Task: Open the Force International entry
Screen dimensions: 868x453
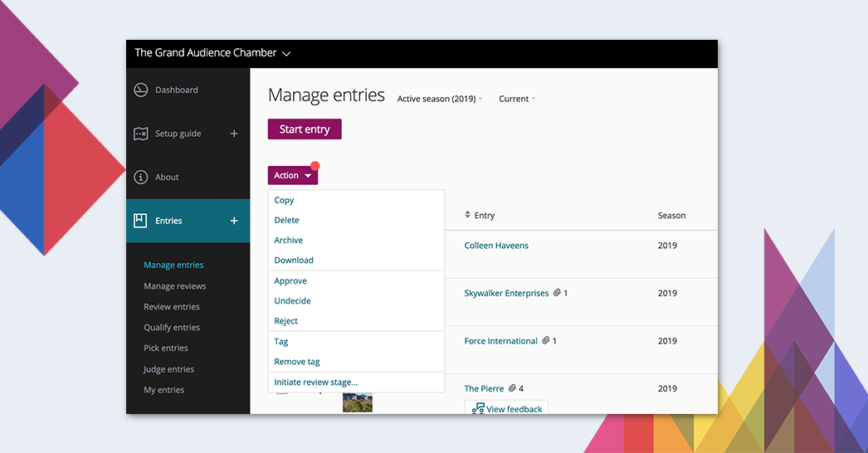Action: click(x=501, y=341)
